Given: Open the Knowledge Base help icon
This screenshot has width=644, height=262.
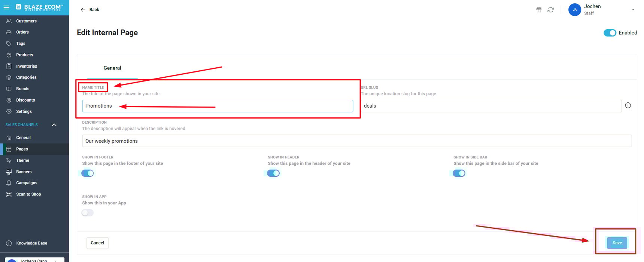Looking at the screenshot, I should tap(9, 243).
